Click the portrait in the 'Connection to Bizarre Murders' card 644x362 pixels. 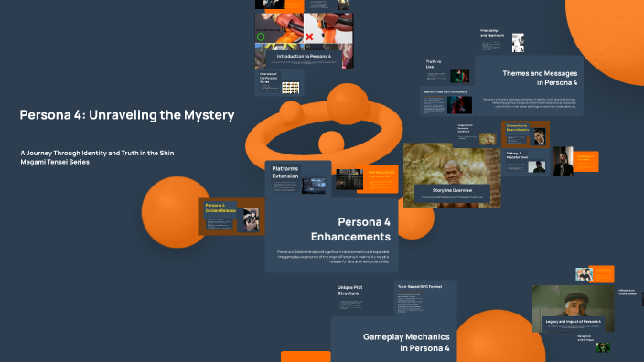coord(540,137)
